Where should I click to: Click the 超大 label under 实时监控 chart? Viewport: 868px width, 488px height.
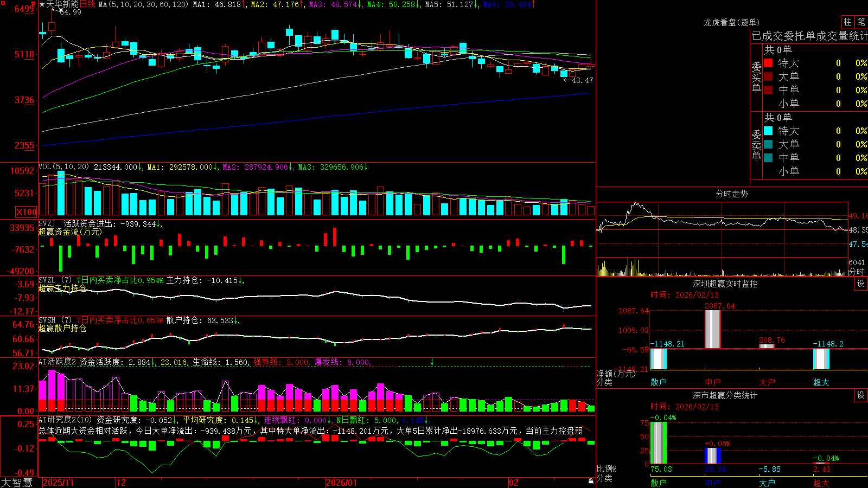tap(821, 382)
